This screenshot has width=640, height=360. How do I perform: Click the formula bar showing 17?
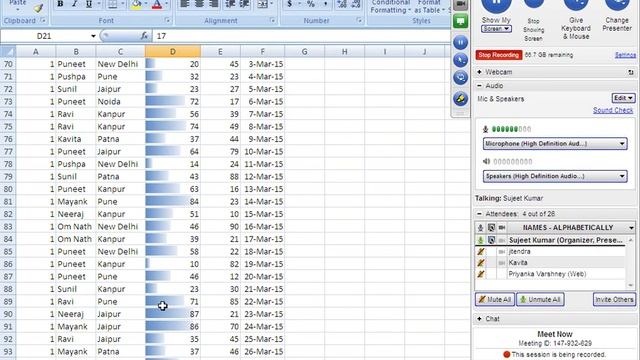coord(302,36)
